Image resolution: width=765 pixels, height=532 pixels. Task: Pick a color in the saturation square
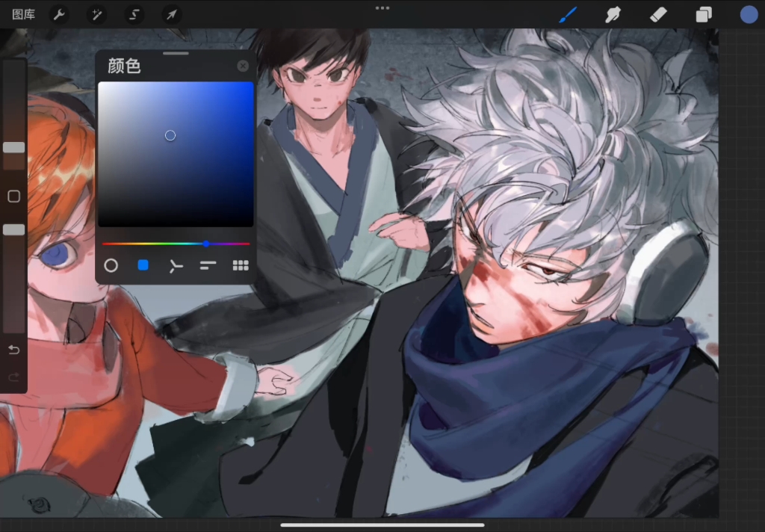176,154
